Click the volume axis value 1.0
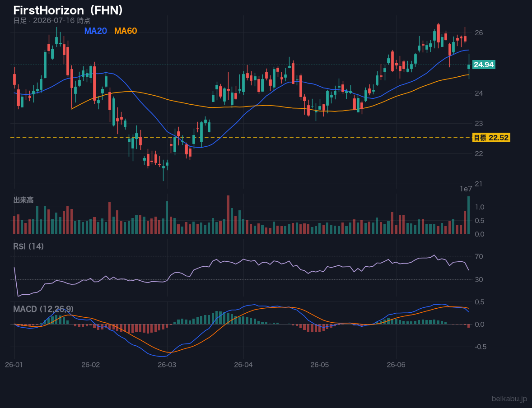Image resolution: width=532 pixels, height=408 pixels. (480, 207)
